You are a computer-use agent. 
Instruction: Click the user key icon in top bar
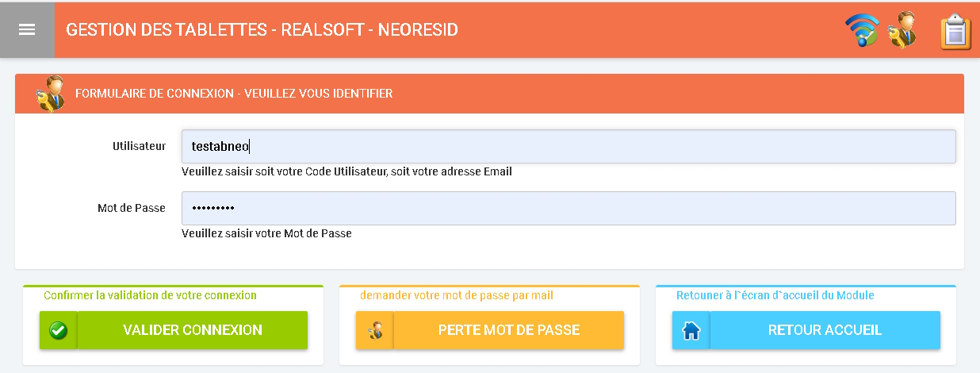click(902, 30)
